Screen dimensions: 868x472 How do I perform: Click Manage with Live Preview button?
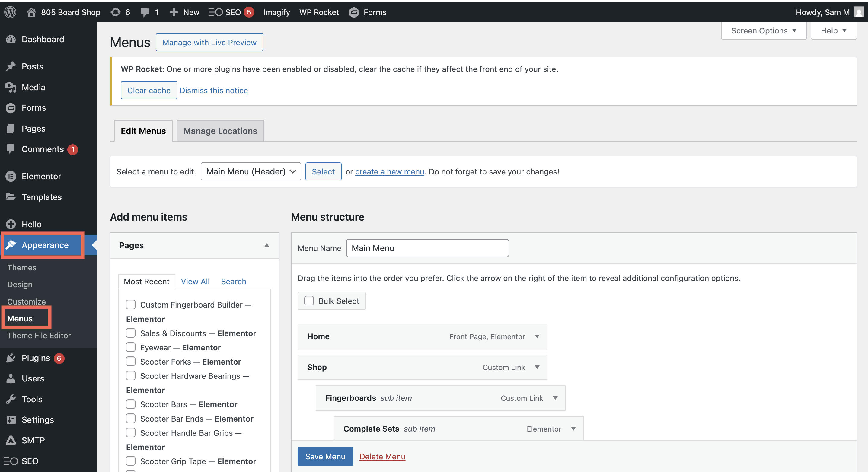pos(209,42)
